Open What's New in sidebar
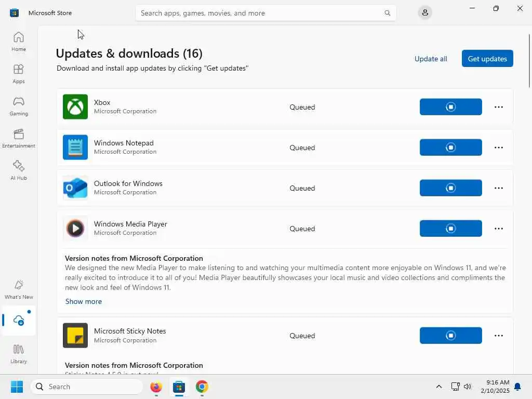The height and width of the screenshot is (399, 532). click(19, 289)
